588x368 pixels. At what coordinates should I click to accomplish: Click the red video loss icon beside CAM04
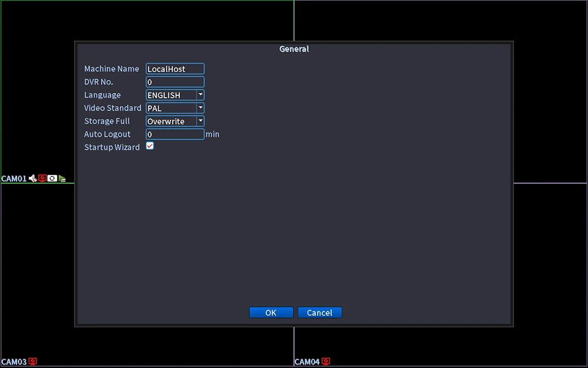[x=326, y=362]
